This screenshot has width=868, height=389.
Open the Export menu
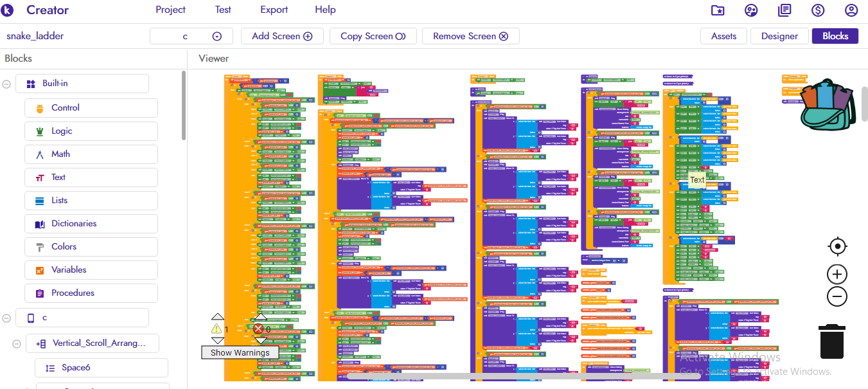point(274,10)
